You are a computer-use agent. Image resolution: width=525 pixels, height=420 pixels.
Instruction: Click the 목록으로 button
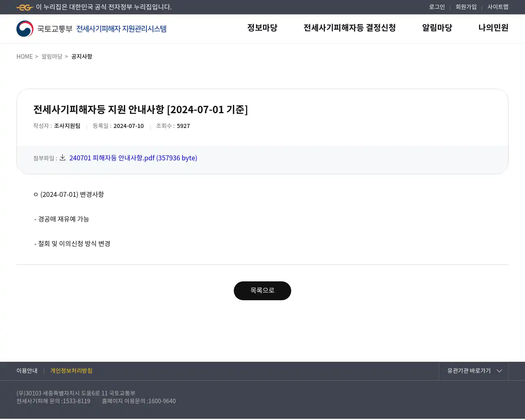click(x=262, y=291)
